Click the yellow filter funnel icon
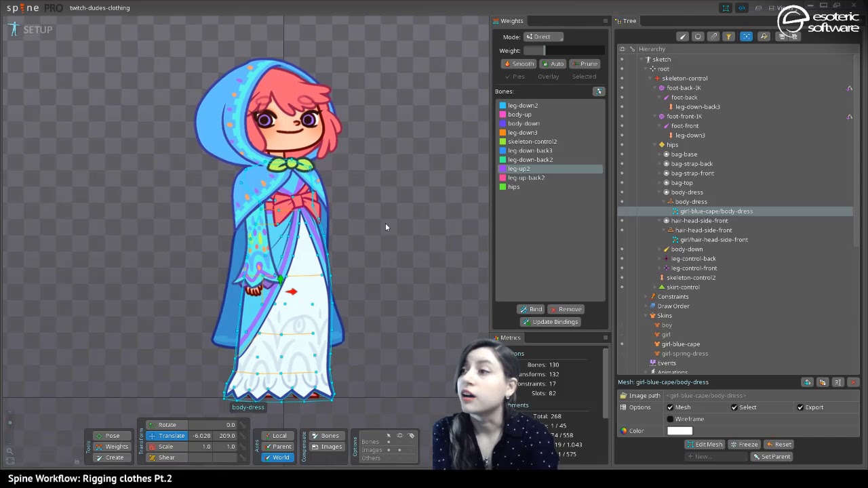Screen dimensions: 868x488 (728, 37)
